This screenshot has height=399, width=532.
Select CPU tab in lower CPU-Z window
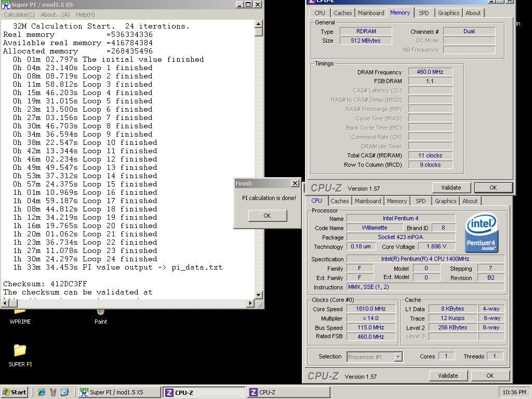316,201
